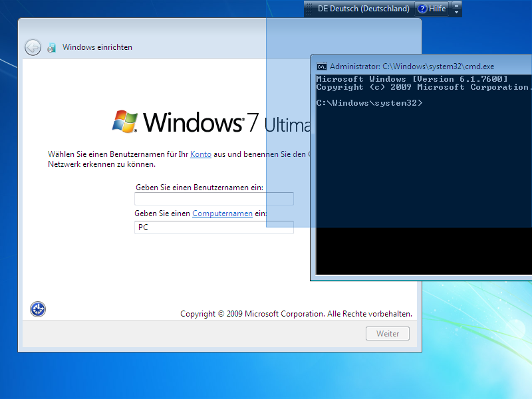Image resolution: width=532 pixels, height=399 pixels.
Task: Focus the Benutzernamen input field
Action: [x=213, y=199]
